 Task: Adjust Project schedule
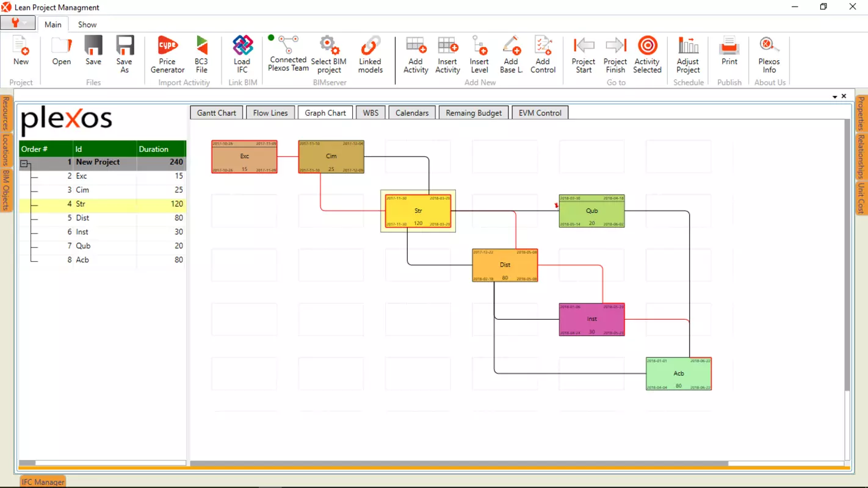pos(688,55)
